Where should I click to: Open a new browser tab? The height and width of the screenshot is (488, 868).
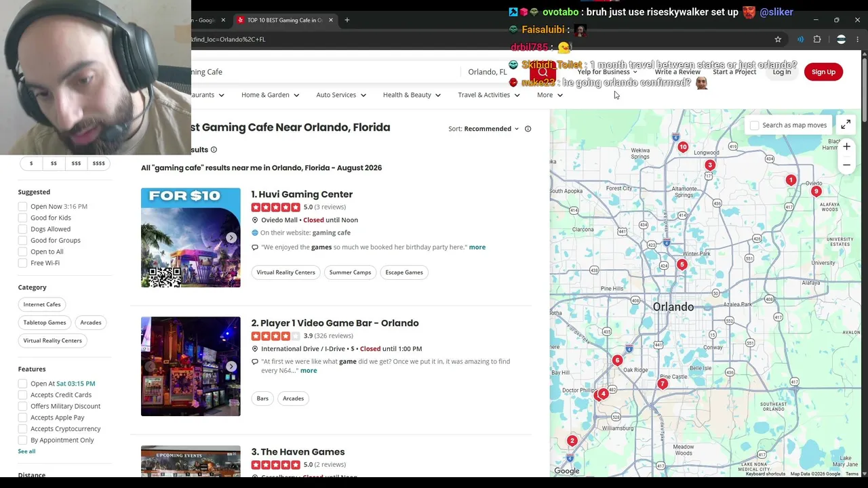click(347, 20)
